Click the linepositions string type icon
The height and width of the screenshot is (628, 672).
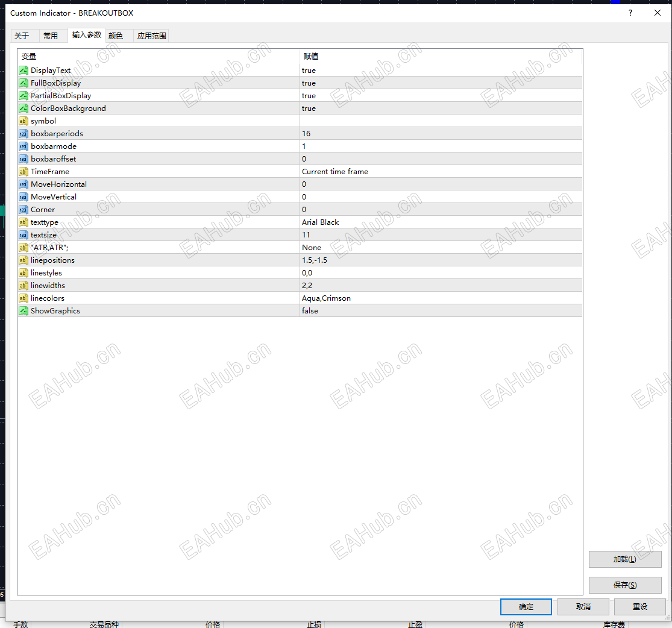coord(23,260)
